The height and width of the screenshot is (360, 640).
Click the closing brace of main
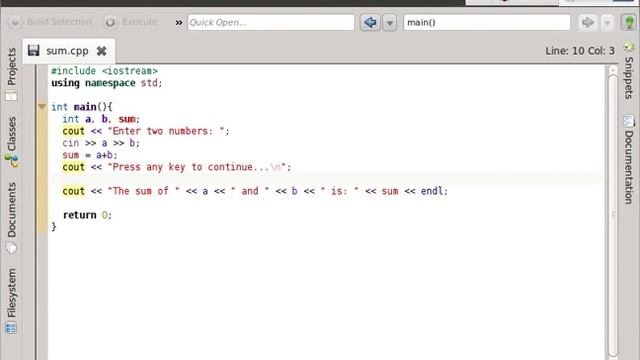[x=53, y=227]
